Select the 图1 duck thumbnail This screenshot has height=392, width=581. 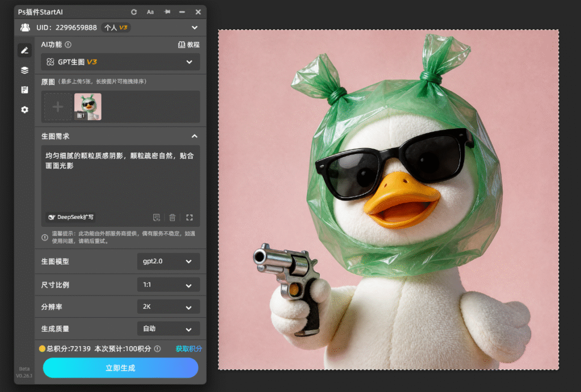88,107
